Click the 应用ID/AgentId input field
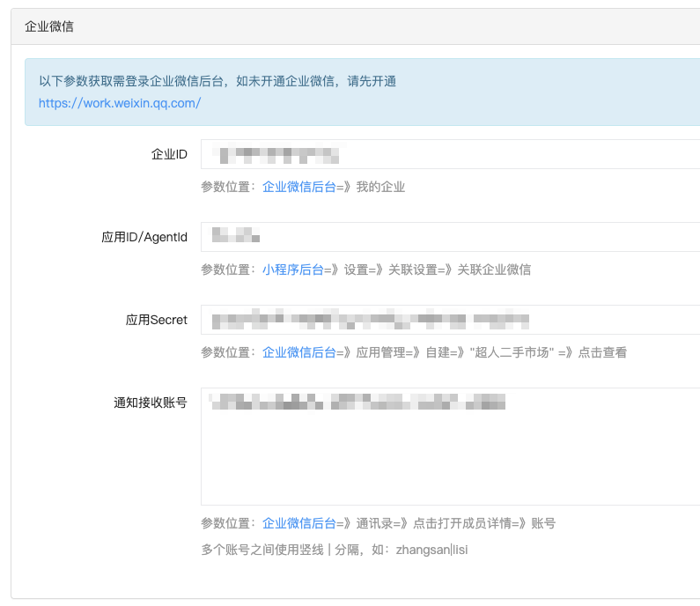 [x=451, y=237]
